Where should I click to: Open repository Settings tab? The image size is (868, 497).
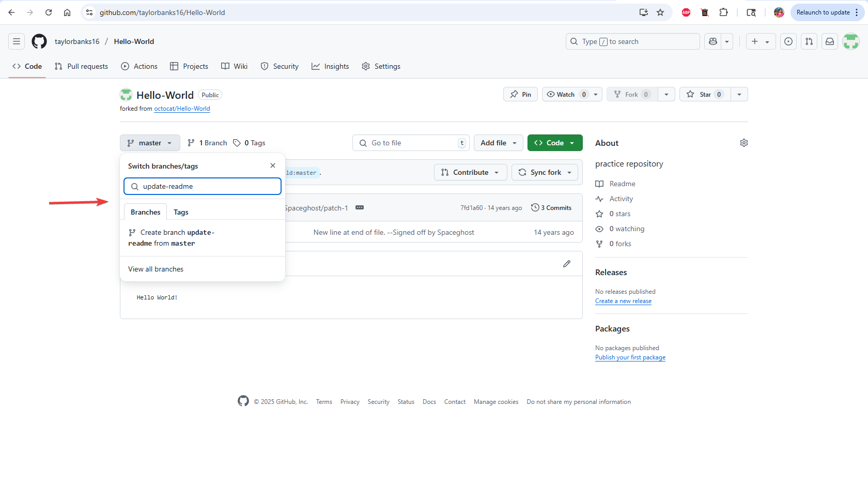pos(381,66)
